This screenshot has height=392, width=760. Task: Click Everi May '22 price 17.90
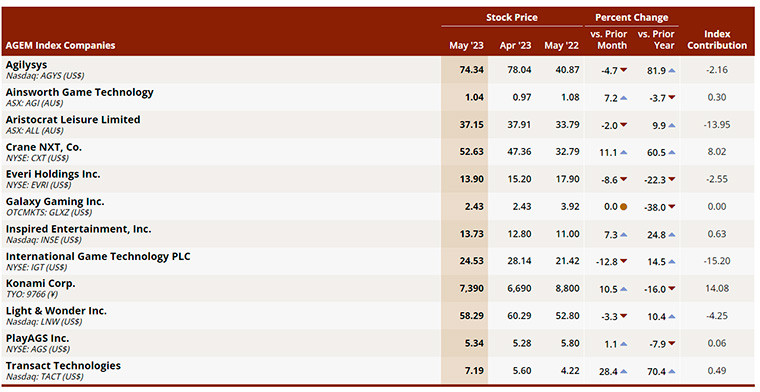click(x=567, y=179)
